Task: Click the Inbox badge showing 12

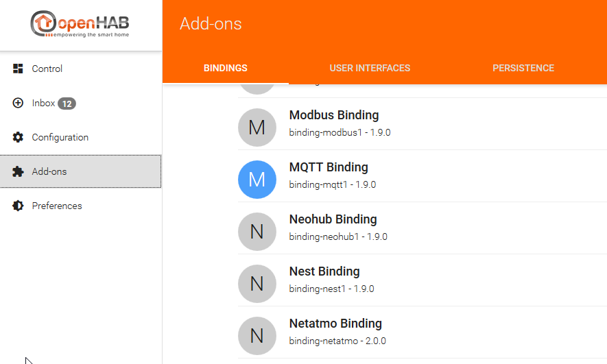Action: pyautogui.click(x=67, y=104)
